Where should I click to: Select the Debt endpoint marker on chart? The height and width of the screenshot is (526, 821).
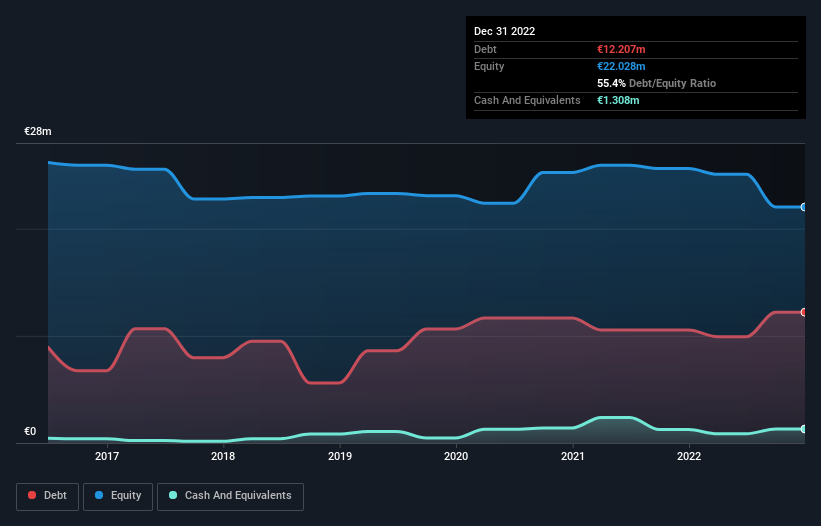(804, 312)
